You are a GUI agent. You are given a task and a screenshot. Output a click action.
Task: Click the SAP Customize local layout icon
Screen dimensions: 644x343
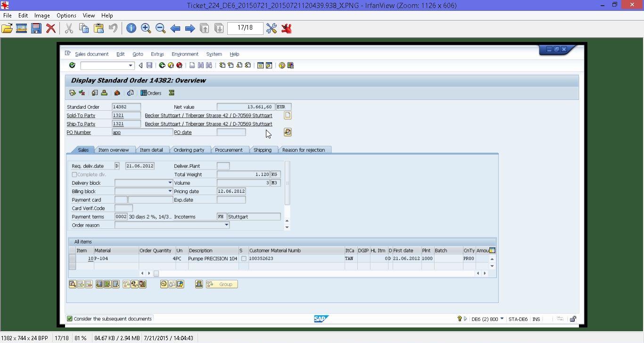coord(290,65)
